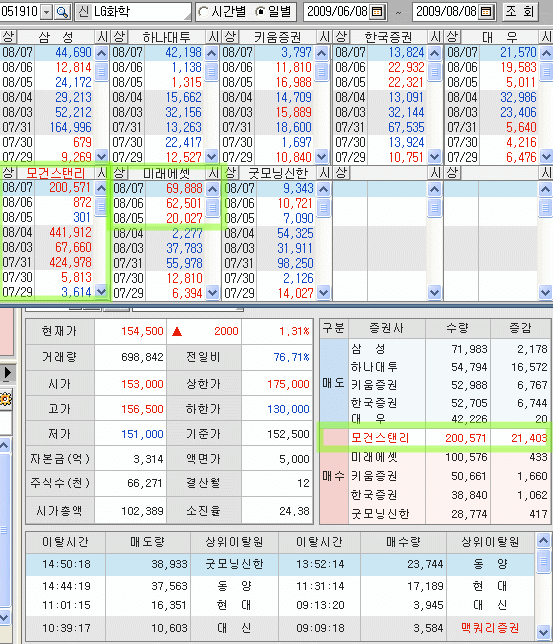Click the 삼성 scrollbar thumb
Viewport: 553px width, 644px height.
coord(101,71)
